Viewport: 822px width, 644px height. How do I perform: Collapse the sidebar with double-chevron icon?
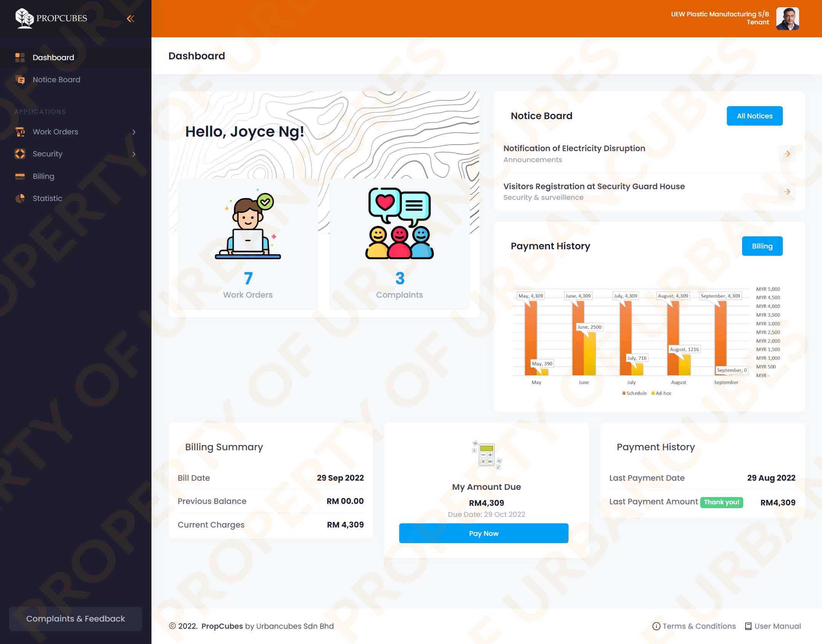tap(131, 19)
